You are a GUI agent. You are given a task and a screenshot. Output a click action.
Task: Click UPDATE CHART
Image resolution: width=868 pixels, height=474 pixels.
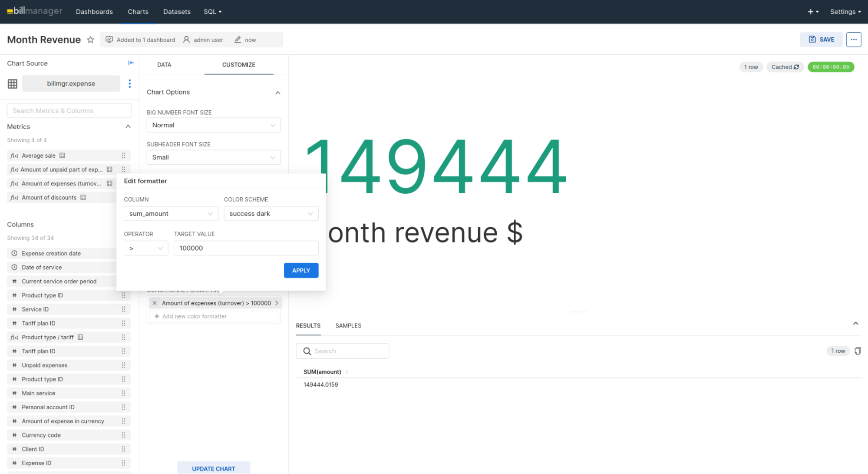214,468
